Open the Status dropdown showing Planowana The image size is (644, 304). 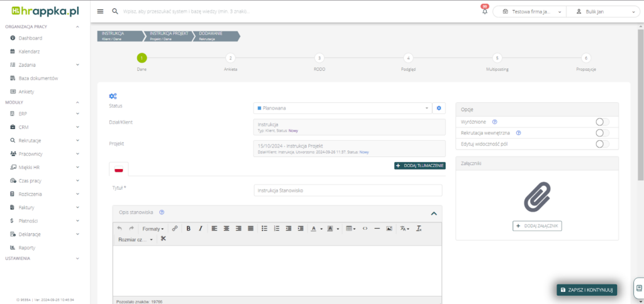pos(343,108)
